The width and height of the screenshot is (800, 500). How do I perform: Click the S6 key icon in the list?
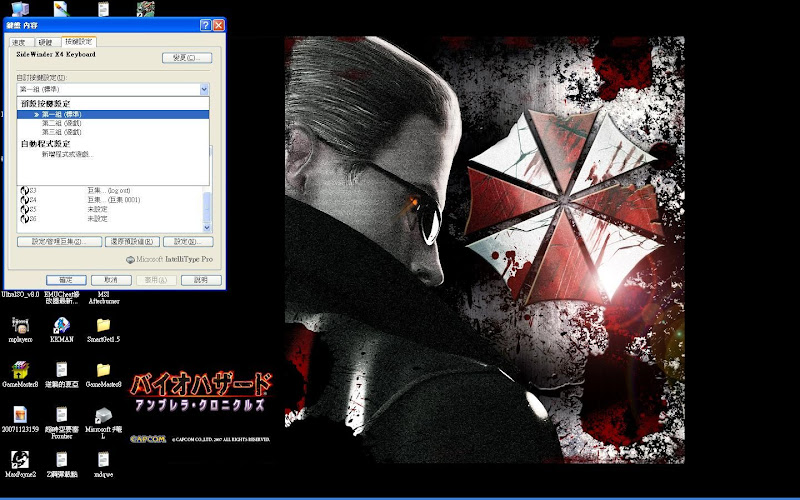coord(24,219)
